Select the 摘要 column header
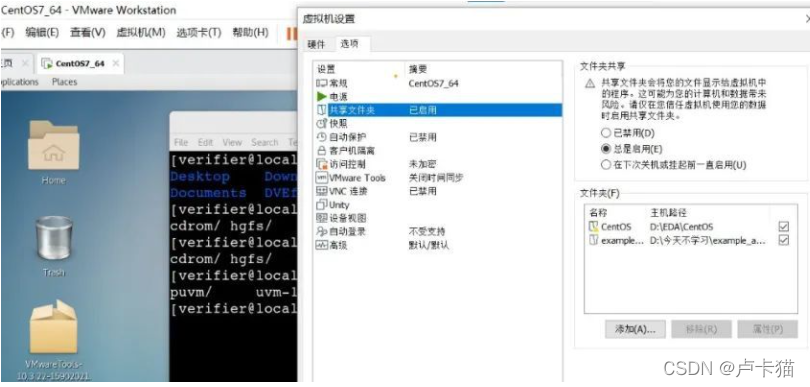The width and height of the screenshot is (810, 387). click(x=418, y=69)
